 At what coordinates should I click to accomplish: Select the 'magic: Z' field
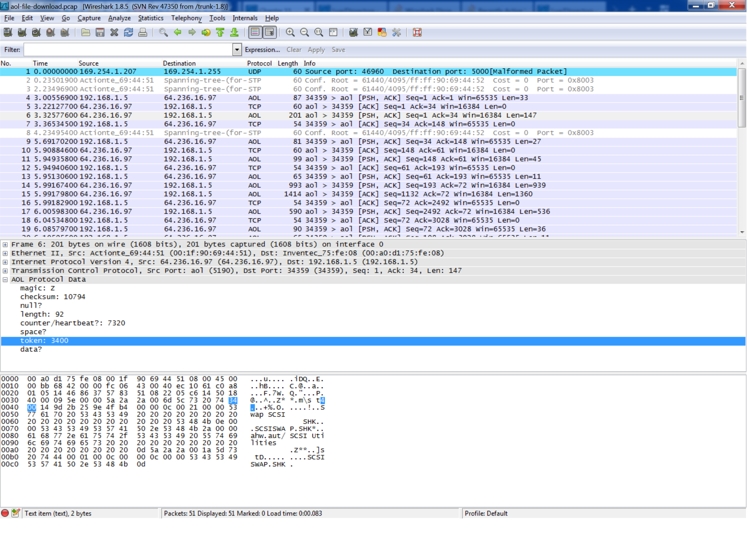pos(38,288)
